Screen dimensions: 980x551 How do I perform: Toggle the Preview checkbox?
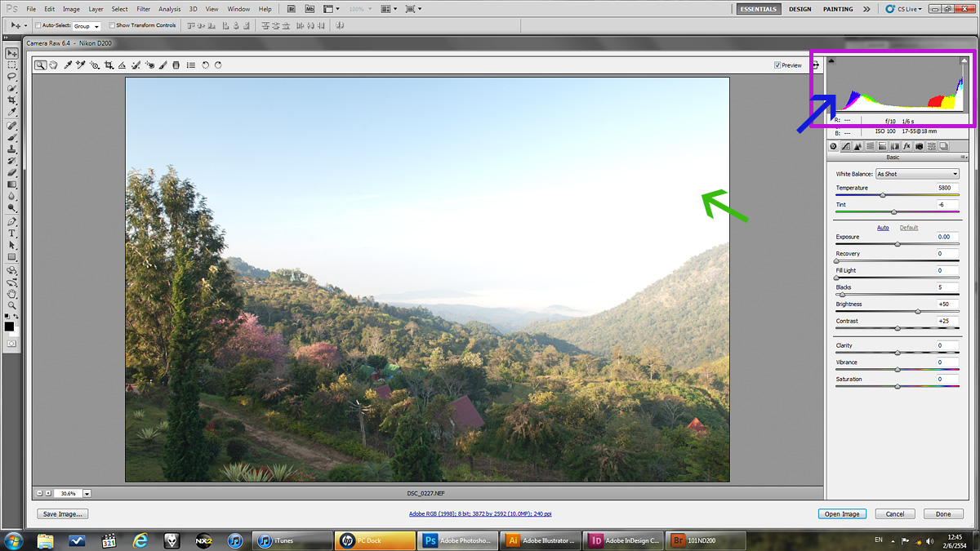[777, 65]
